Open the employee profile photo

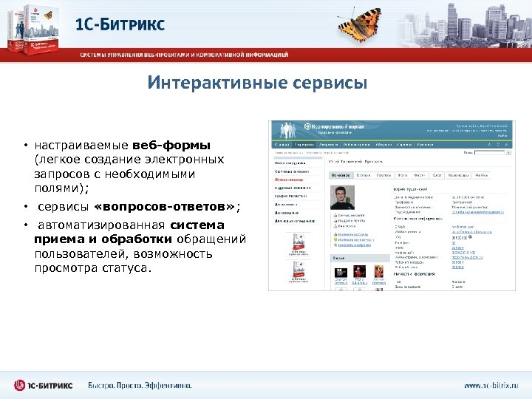pos(342,197)
